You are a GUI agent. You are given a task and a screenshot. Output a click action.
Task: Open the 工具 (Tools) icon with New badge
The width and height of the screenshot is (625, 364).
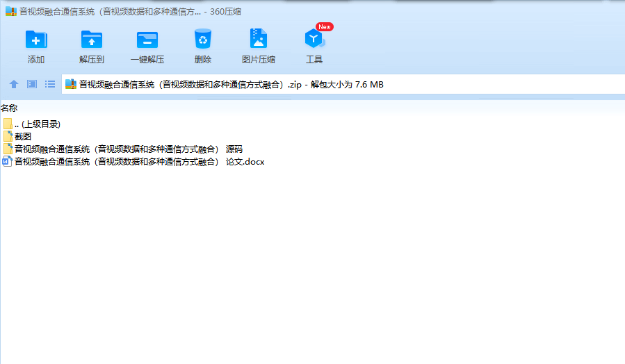tap(315, 39)
